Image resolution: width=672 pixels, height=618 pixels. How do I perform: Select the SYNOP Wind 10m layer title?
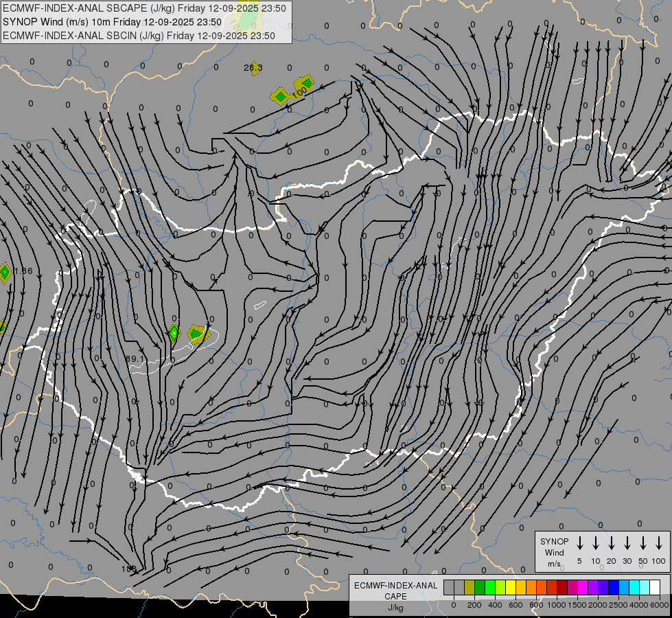(112, 22)
